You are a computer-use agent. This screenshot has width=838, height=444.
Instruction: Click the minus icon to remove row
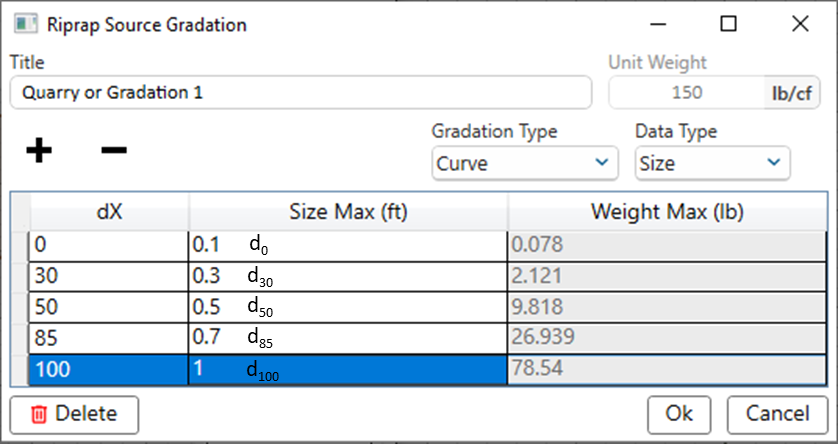113,150
